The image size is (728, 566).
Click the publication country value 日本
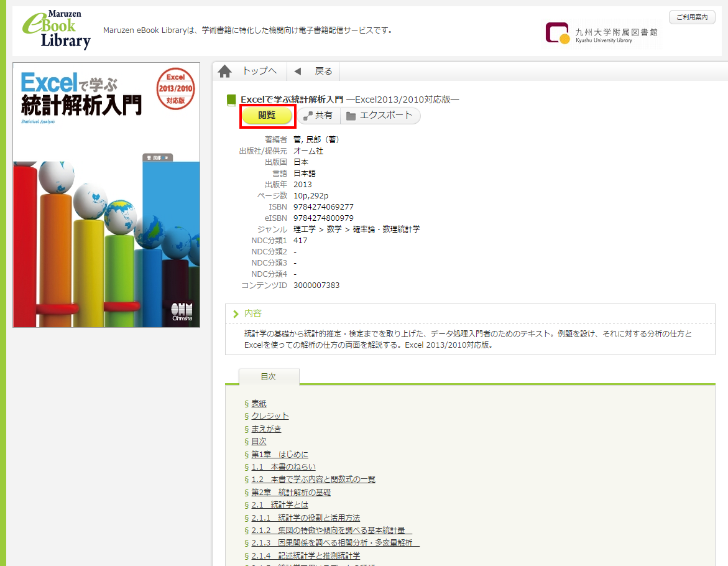(301, 162)
